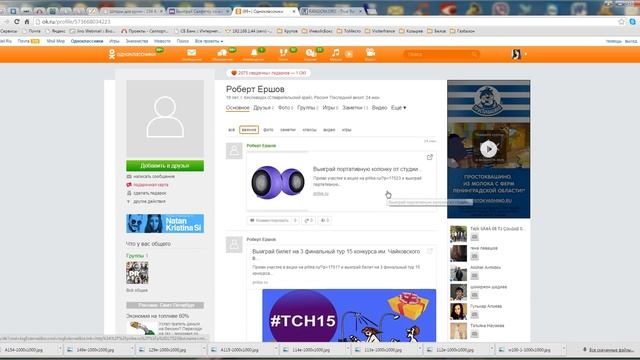Click 'Новости' in Mail.Ru top bar

(x=162, y=41)
